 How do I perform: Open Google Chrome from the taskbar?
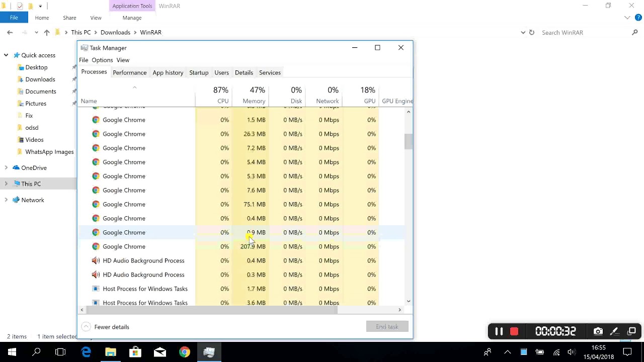(185, 352)
